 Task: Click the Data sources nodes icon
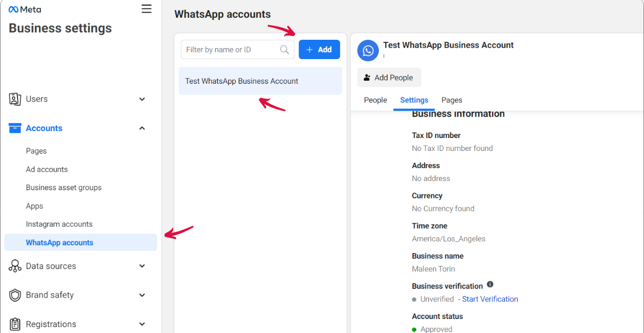(x=15, y=266)
